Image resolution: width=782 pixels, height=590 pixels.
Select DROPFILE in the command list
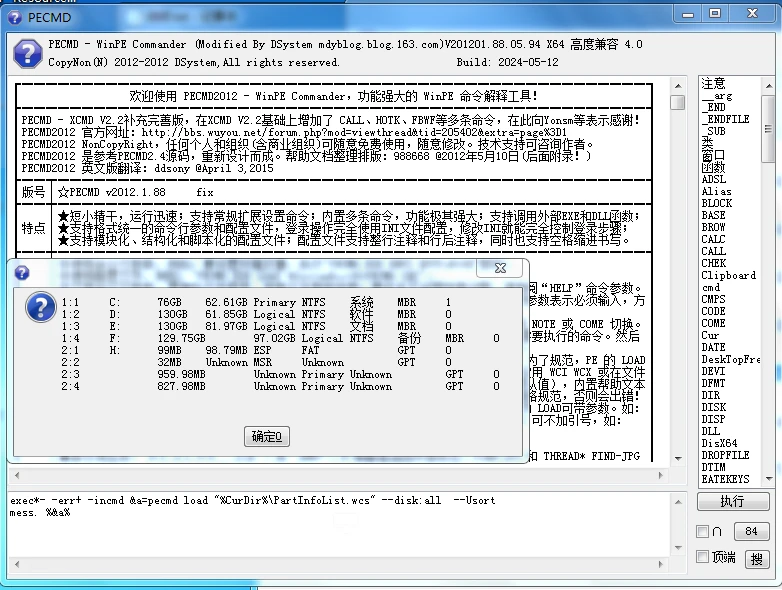pyautogui.click(x=725, y=455)
